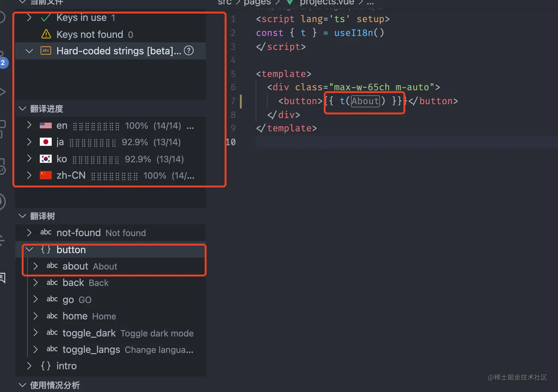The image size is (558, 392).
Task: Collapse the Hard-coded strings [beta] section
Action: (29, 51)
